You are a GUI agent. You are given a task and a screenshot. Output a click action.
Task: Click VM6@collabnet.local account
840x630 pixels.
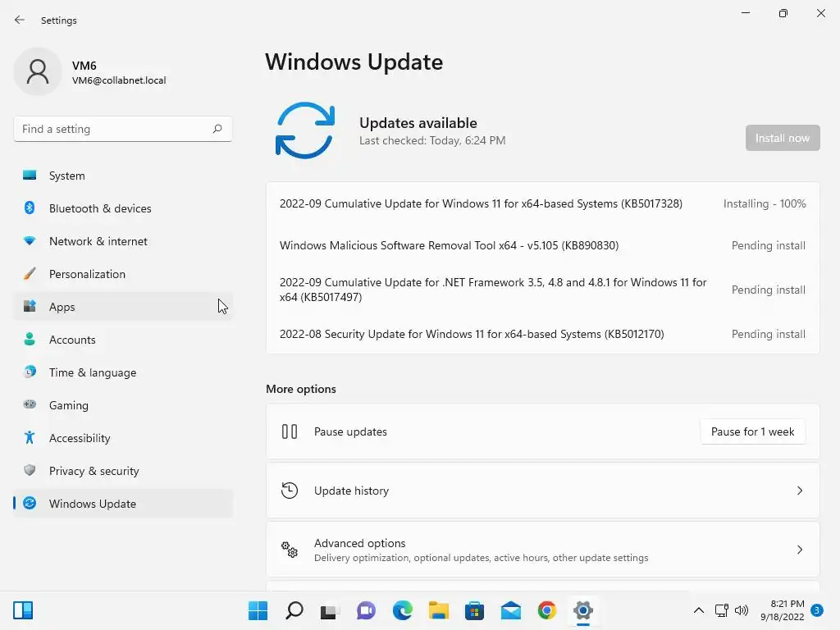119,80
